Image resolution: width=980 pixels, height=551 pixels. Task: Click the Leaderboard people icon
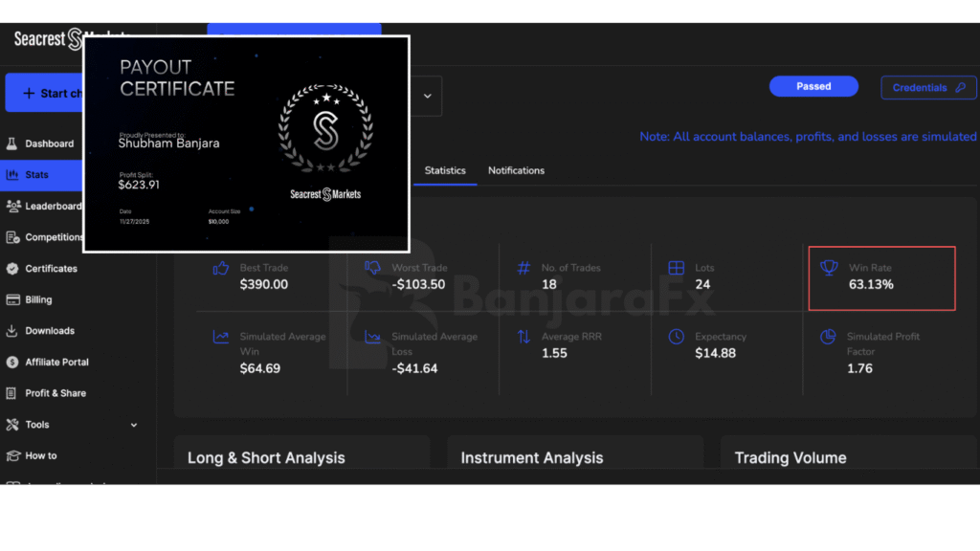coord(13,206)
